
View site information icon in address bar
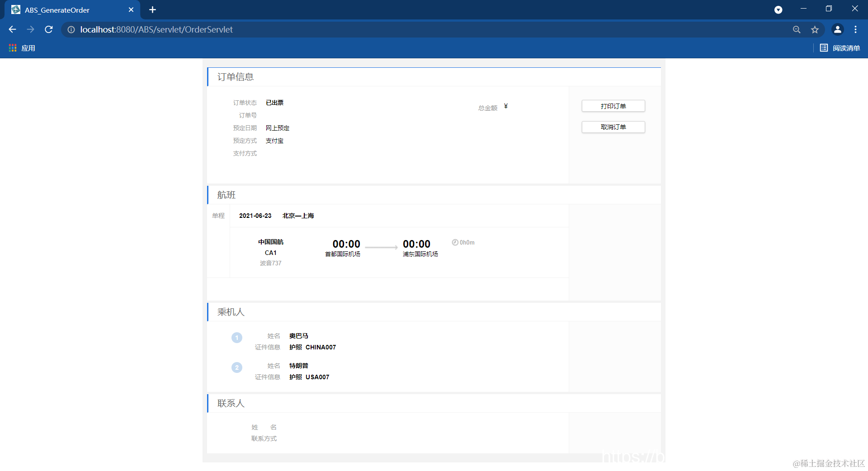click(71, 29)
